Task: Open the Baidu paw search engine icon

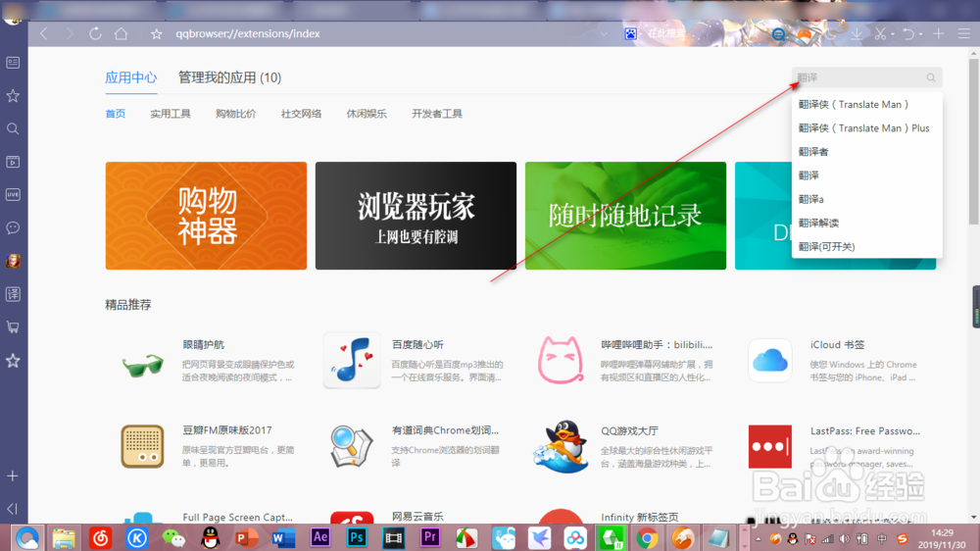Action: [630, 33]
